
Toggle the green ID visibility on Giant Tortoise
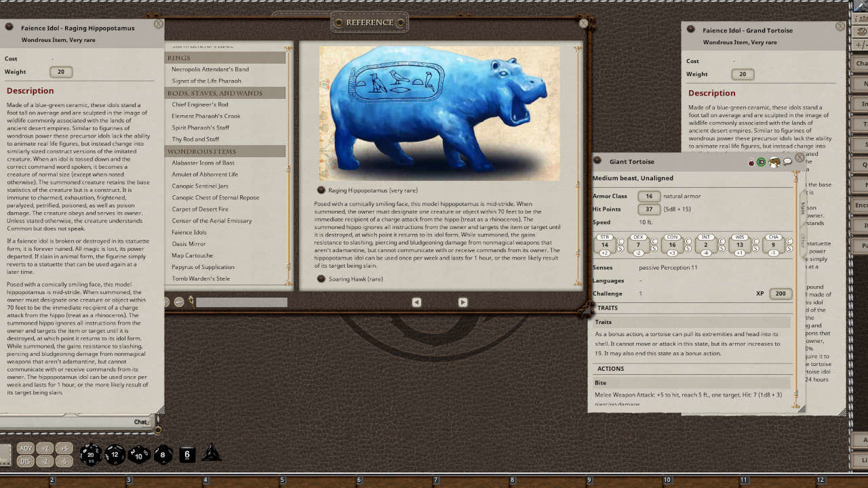coord(762,162)
